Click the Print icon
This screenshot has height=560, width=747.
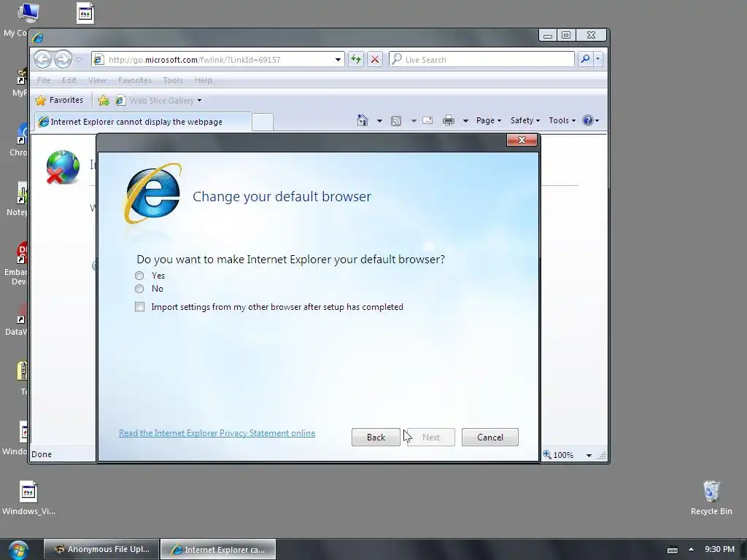tap(449, 120)
